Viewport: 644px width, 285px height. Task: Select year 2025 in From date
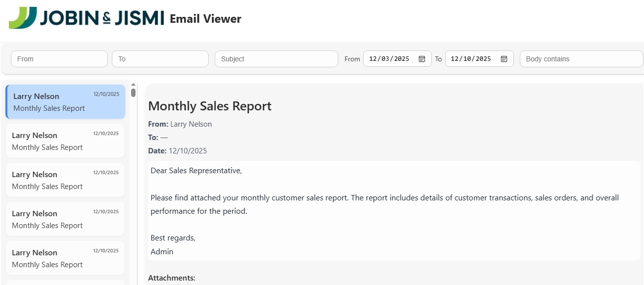pos(402,59)
